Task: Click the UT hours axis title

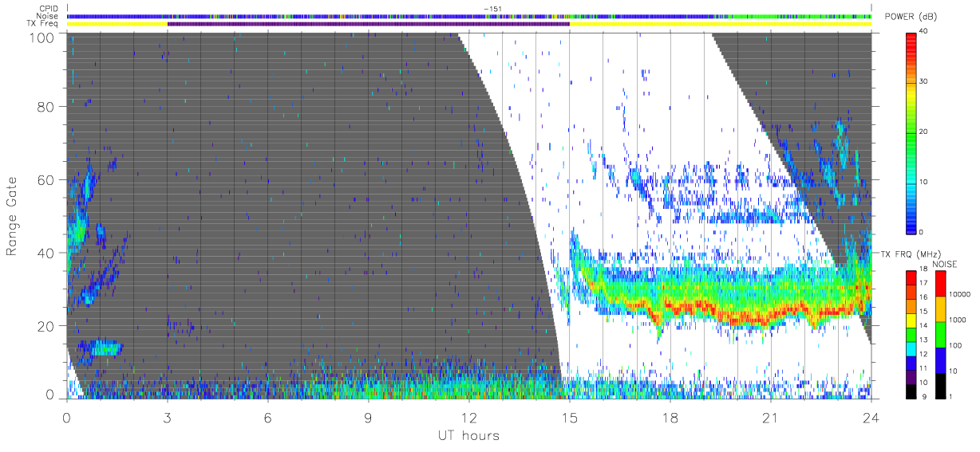Action: (468, 435)
